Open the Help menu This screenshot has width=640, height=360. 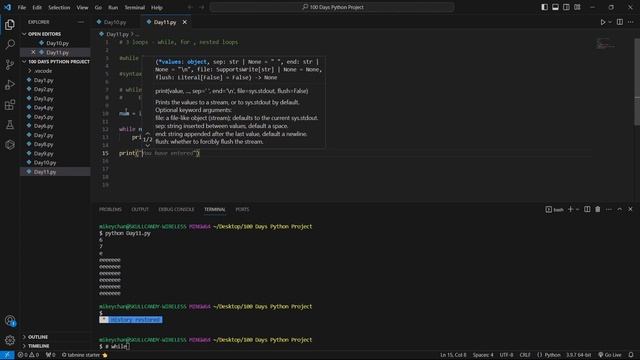click(x=157, y=7)
